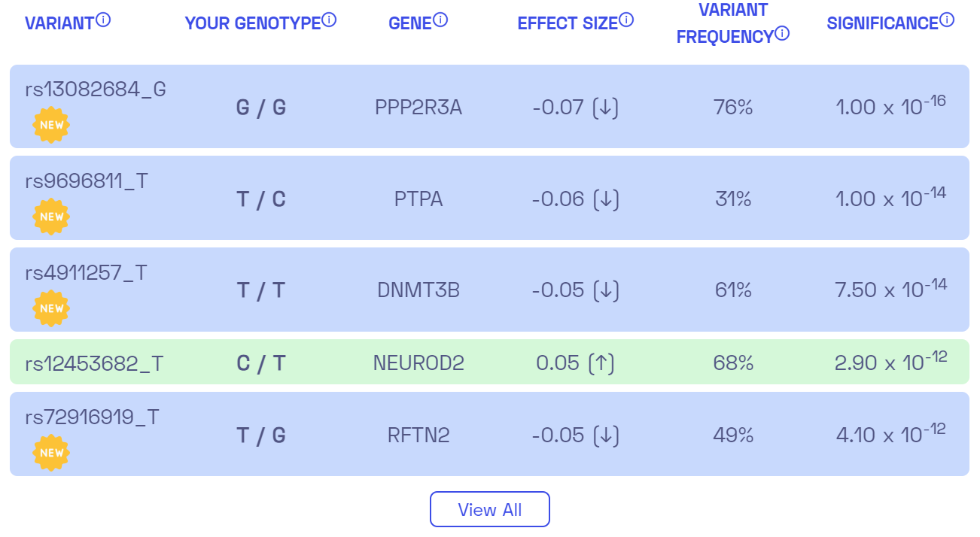Open the VARIANT FREQUENCY info tooltip

784,33
